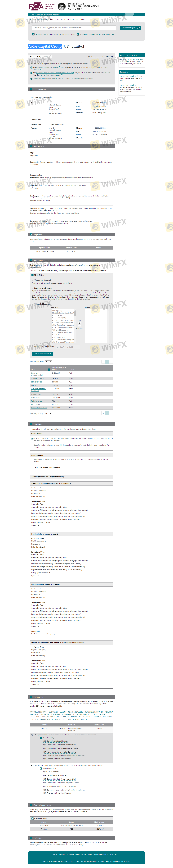Select CF1 Director in the Available list
Screen dimensions: 173x868
pos(57,315)
